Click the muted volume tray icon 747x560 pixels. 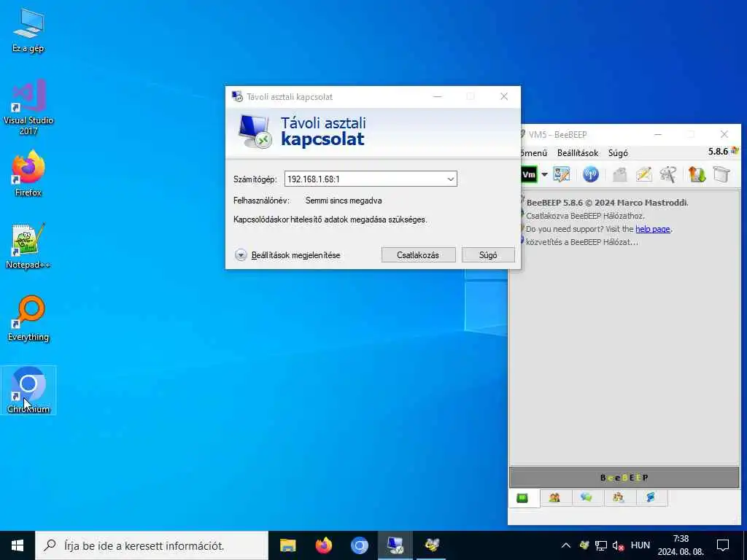(x=619, y=545)
